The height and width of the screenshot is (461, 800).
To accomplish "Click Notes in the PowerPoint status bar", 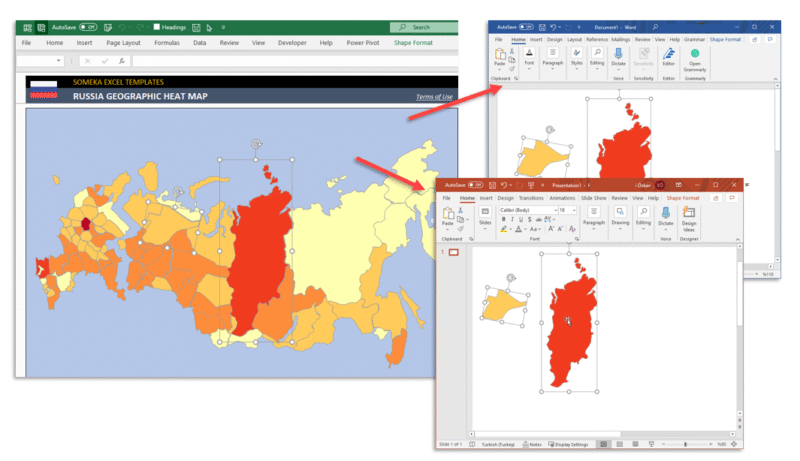I will (x=532, y=444).
